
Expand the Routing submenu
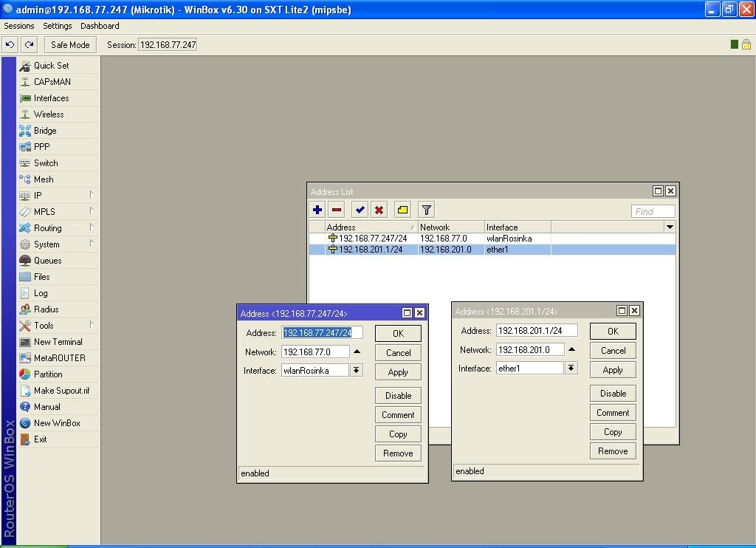(91, 227)
